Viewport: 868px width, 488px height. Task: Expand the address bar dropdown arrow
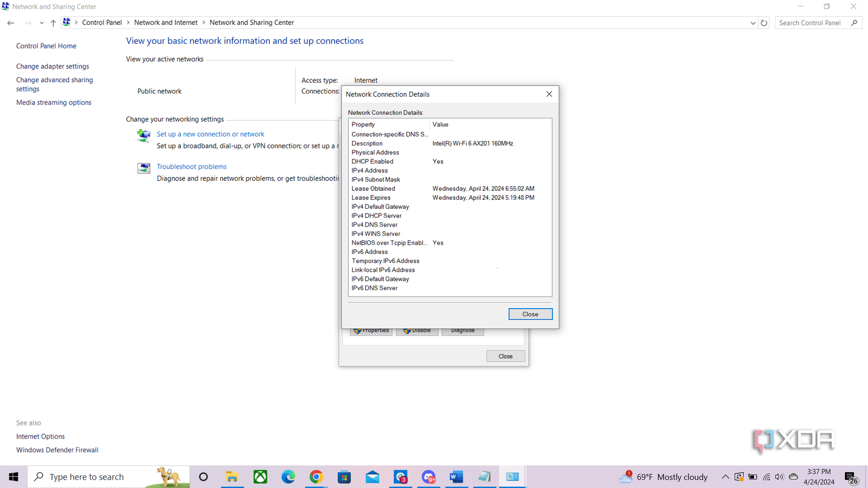pyautogui.click(x=753, y=23)
